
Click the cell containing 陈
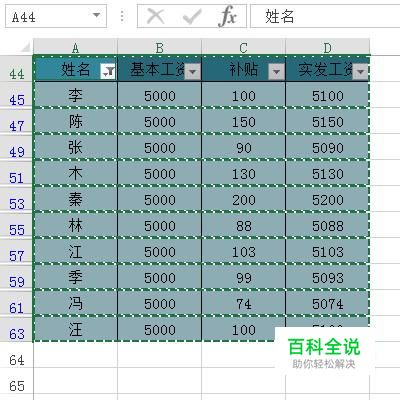point(76,121)
